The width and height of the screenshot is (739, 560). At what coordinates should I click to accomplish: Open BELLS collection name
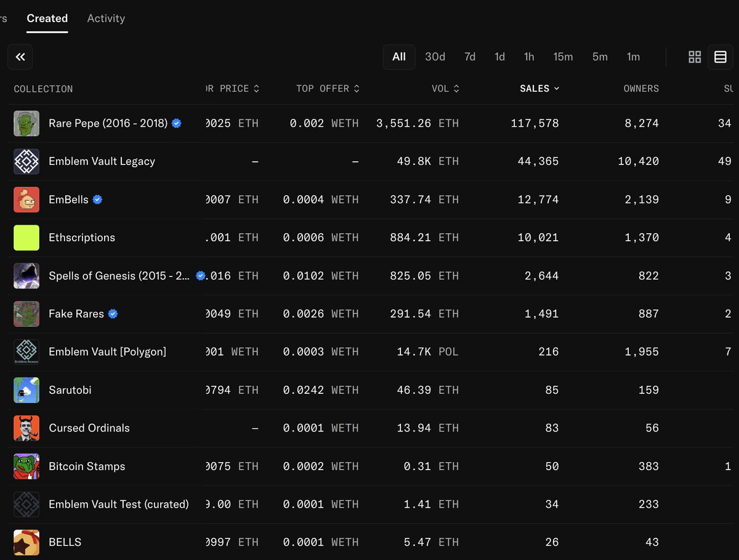click(x=65, y=542)
